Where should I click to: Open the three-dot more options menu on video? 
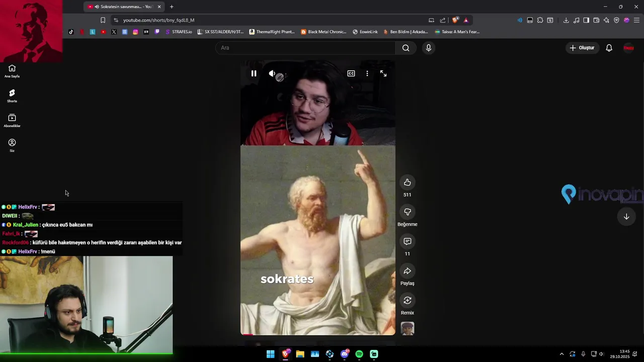(367, 73)
